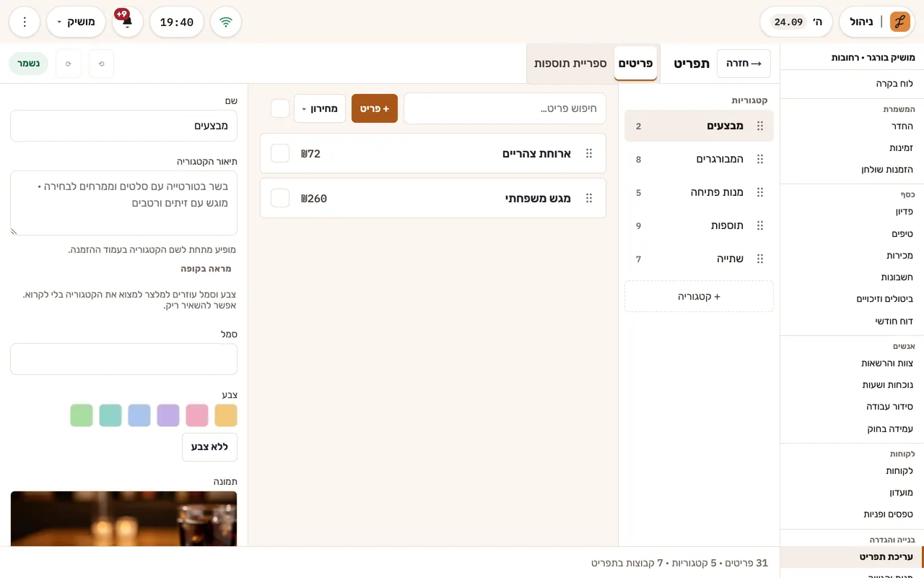924x578 pixels.
Task: Pick the teal color swatch
Action: click(110, 415)
